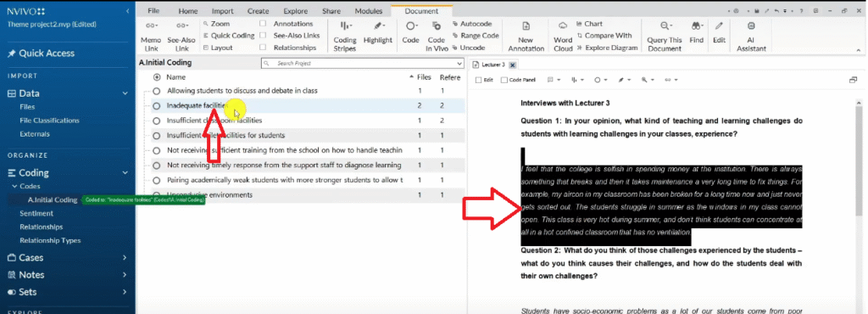868x314 pixels.
Task: Click Range Code in the ribbon
Action: 476,36
